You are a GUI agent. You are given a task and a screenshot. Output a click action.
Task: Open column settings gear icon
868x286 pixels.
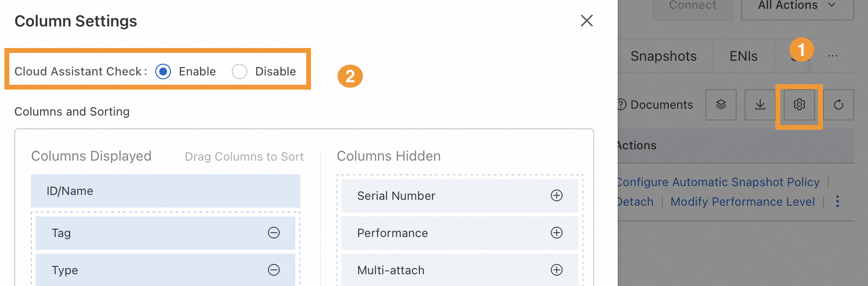pyautogui.click(x=799, y=104)
